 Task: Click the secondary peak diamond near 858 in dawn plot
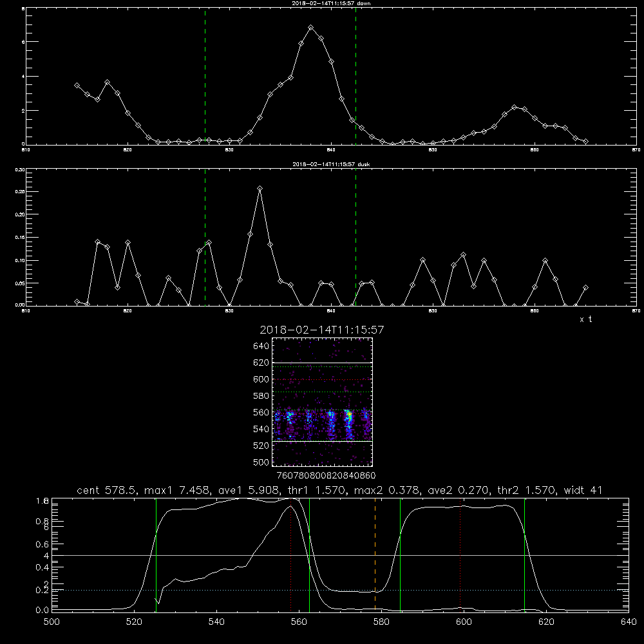(514, 107)
